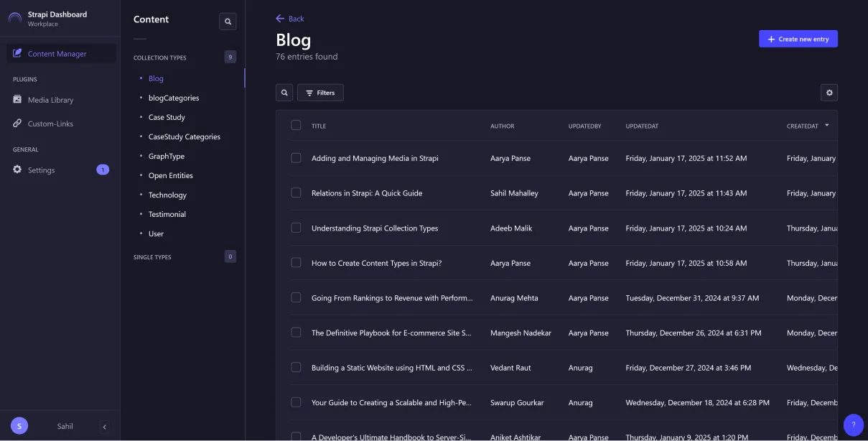Open the CaseStudy Categories collection
Screen dimensions: 868x441
(x=185, y=136)
